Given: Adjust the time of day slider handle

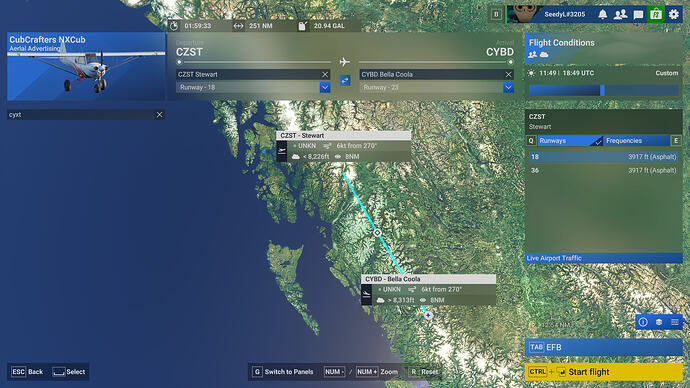Looking at the screenshot, I should (602, 90).
